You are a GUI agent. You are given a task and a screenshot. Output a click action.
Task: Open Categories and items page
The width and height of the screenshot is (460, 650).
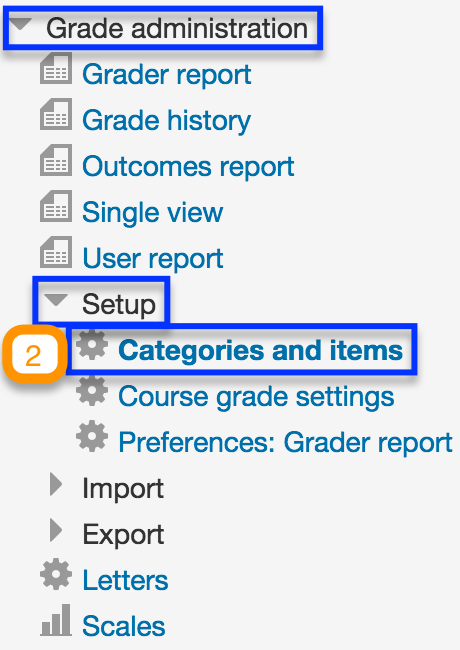pos(261,350)
